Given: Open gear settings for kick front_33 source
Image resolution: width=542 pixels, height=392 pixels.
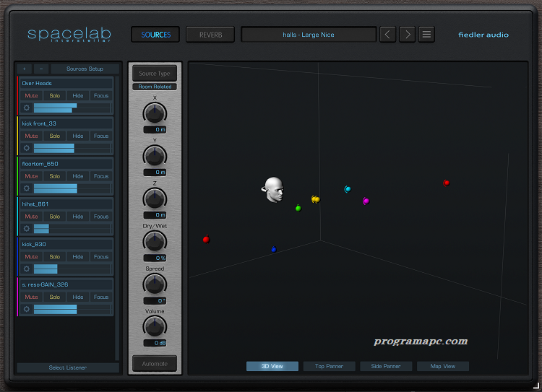Looking at the screenshot, I should [x=27, y=148].
